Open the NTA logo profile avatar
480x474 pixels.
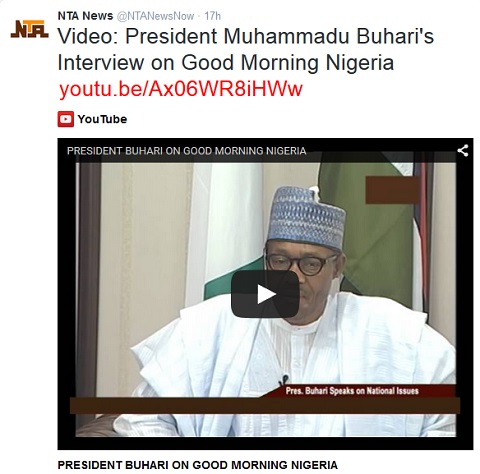point(30,29)
